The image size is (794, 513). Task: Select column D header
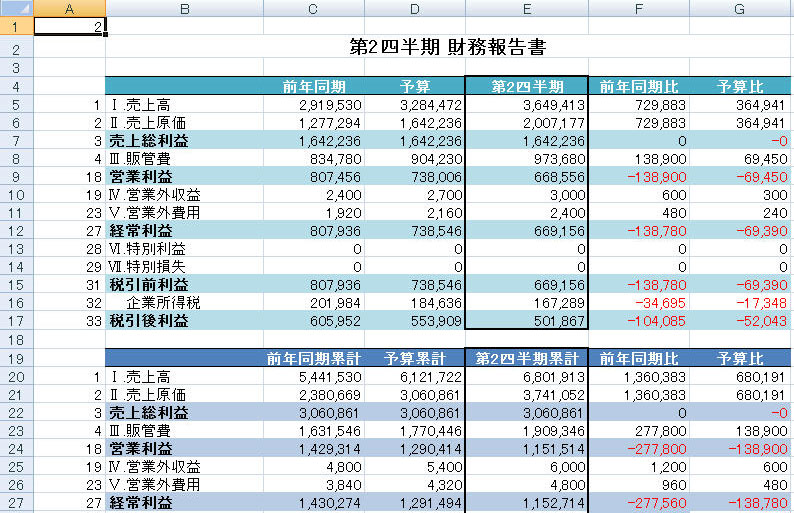415,8
